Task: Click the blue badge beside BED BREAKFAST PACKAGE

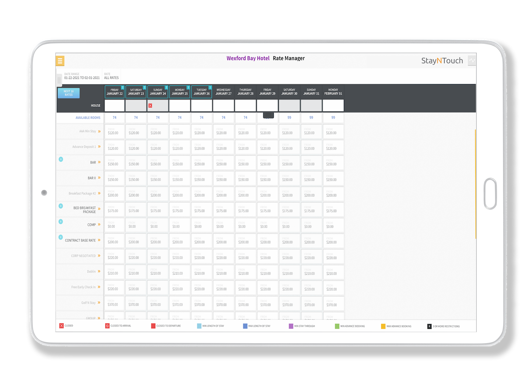Action: (61, 206)
